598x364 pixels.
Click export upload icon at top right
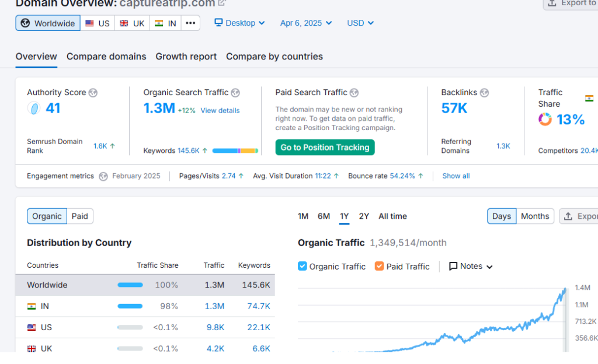552,3
